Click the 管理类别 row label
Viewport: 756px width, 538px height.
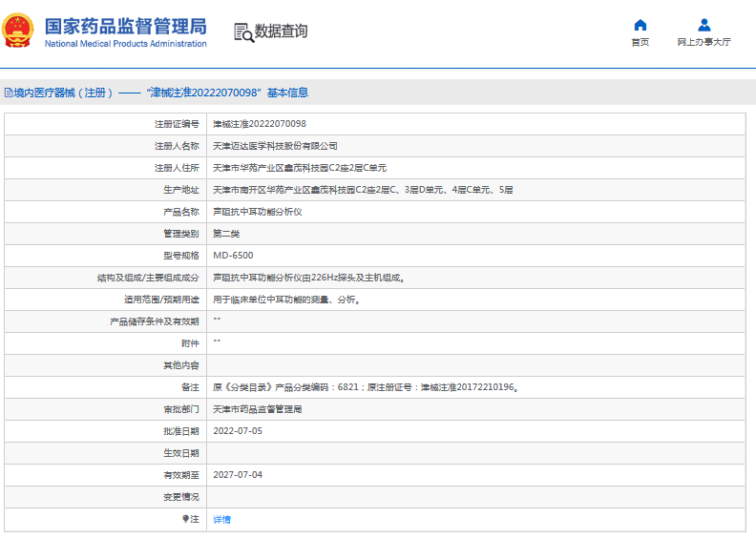pyautogui.click(x=180, y=234)
